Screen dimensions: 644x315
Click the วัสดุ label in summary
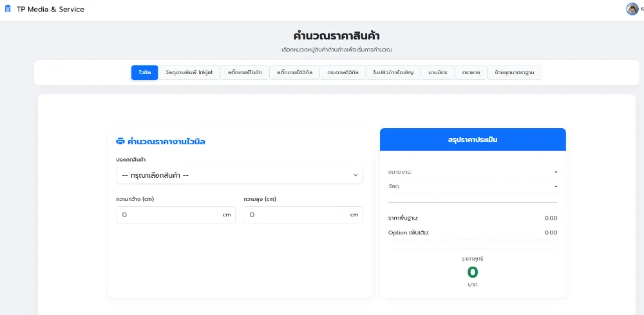[394, 186]
